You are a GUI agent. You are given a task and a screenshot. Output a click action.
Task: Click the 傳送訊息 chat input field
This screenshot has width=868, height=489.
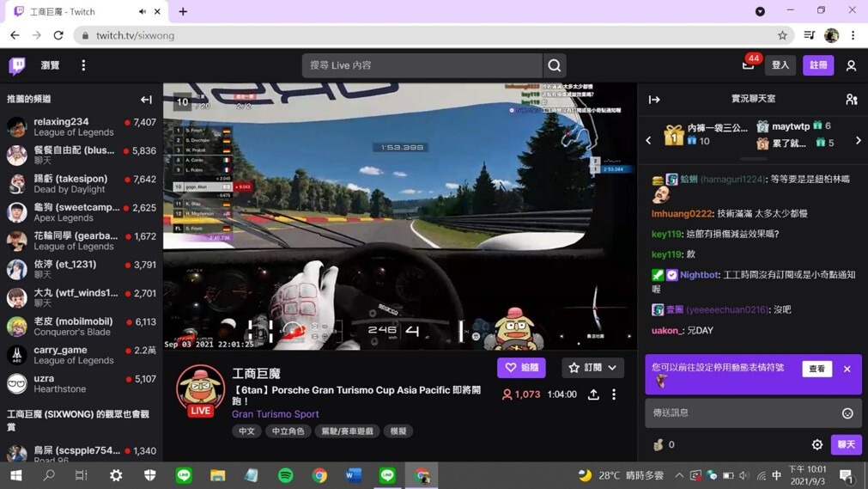pyautogui.click(x=743, y=413)
